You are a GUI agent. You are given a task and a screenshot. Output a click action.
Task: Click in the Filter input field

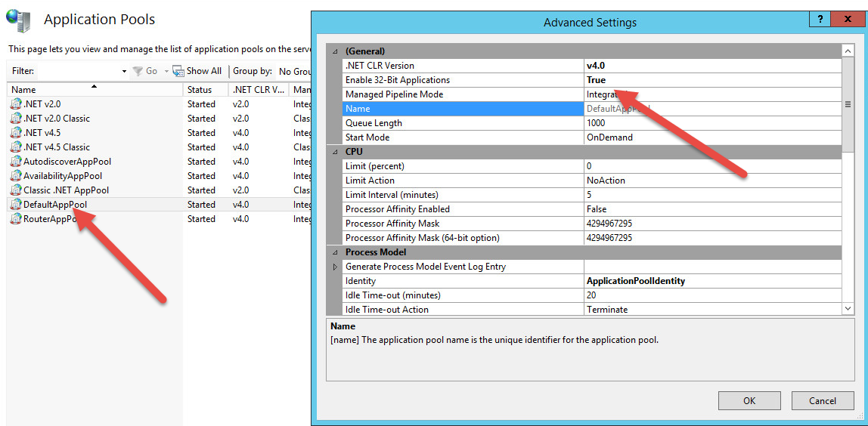click(x=79, y=71)
